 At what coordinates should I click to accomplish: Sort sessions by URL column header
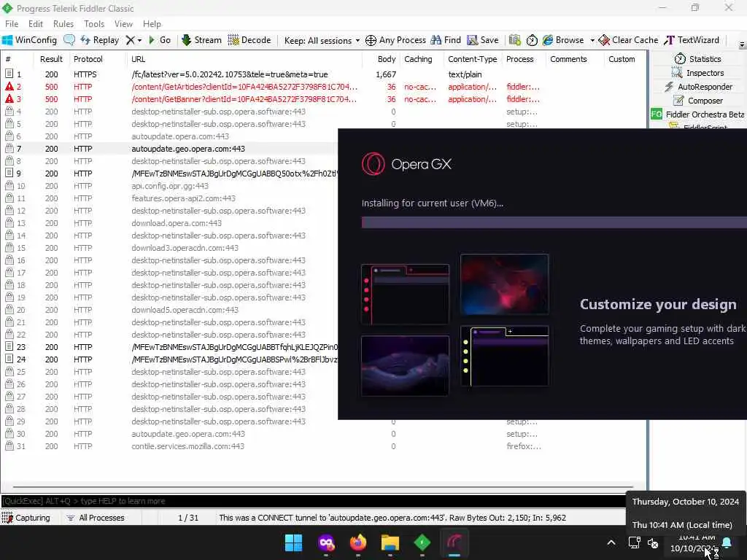point(138,59)
